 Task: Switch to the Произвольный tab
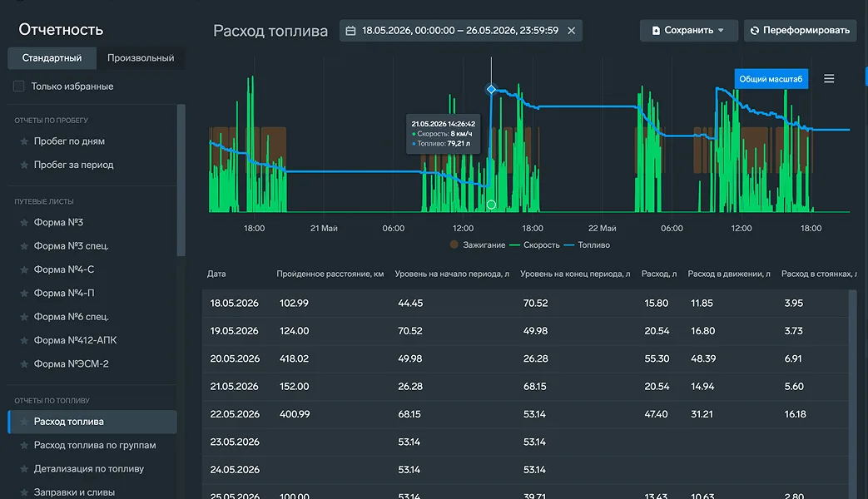click(141, 58)
